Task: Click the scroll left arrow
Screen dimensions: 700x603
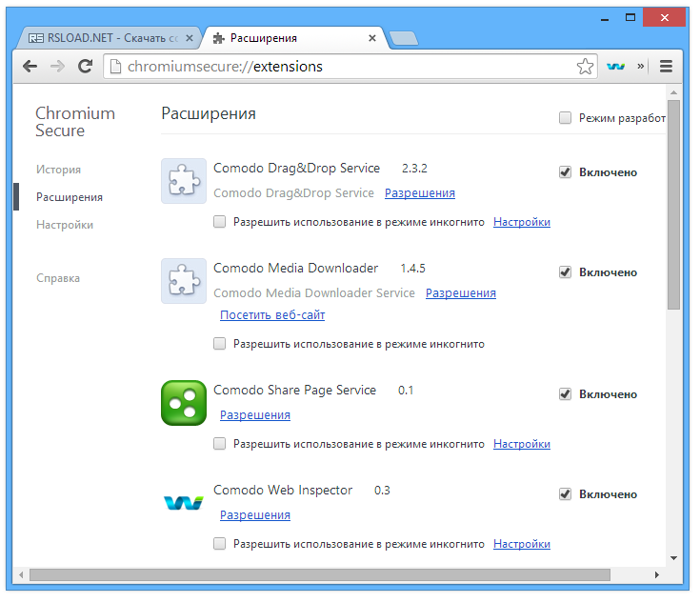Action: pos(21,574)
